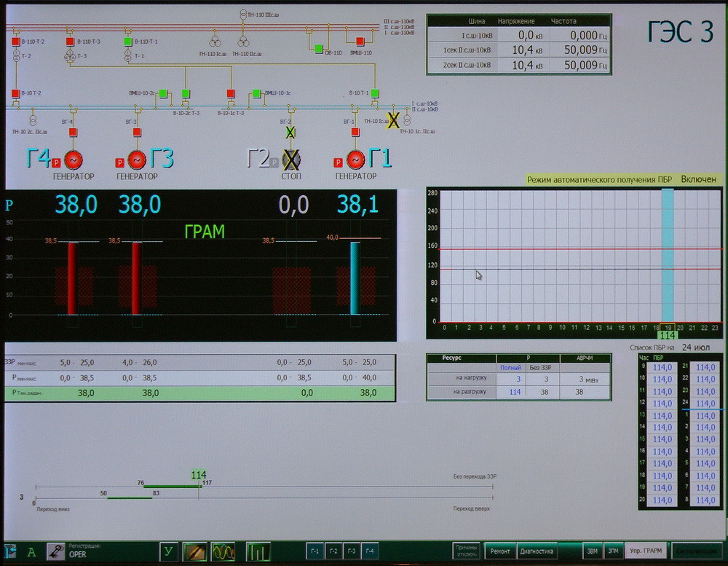Toggle breaker В-10 Т-2 red square

[x=15, y=93]
